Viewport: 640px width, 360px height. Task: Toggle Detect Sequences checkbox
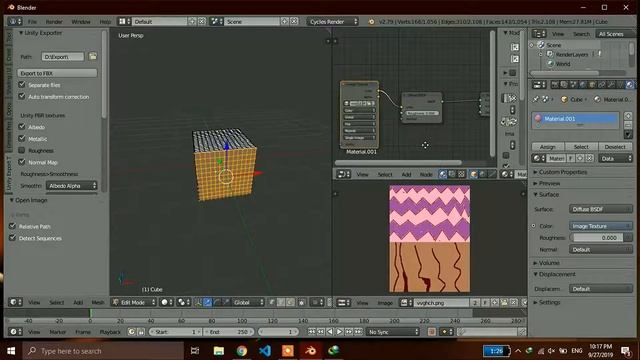(x=13, y=238)
